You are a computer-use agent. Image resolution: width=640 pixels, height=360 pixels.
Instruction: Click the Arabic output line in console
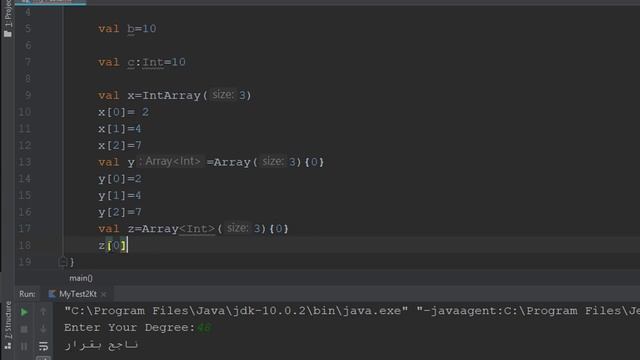click(101, 345)
